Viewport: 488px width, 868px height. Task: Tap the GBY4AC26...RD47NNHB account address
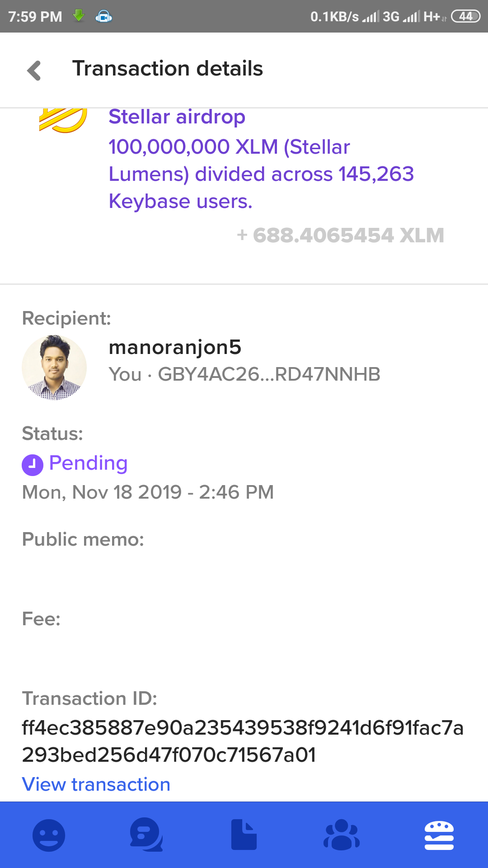click(x=269, y=374)
